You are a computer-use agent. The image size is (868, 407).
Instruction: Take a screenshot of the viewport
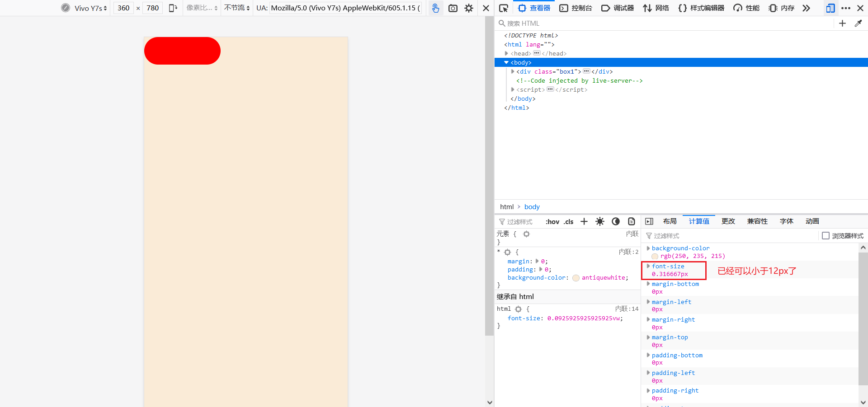(453, 8)
